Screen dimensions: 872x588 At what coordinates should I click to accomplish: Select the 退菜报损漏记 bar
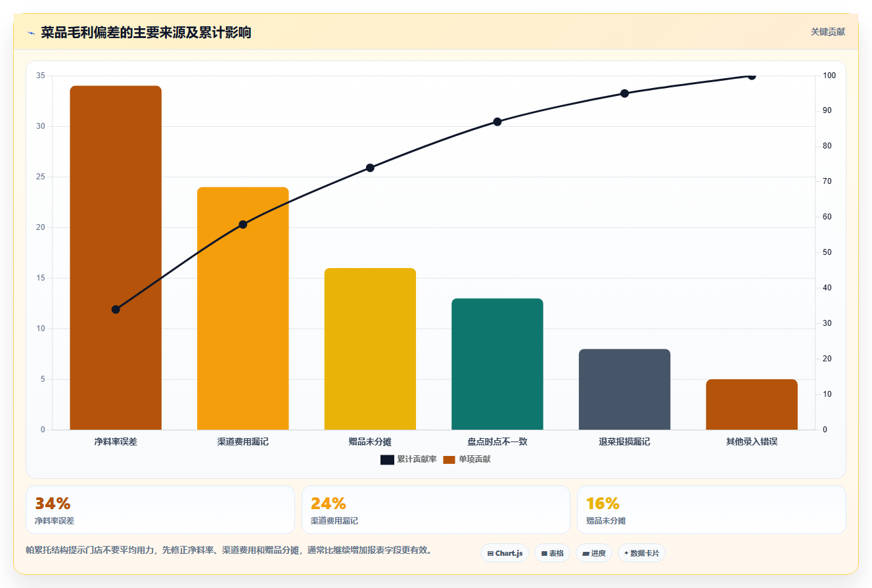tap(624, 389)
